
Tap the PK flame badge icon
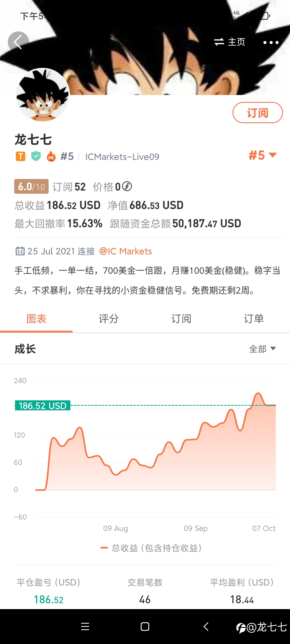pos(51,156)
